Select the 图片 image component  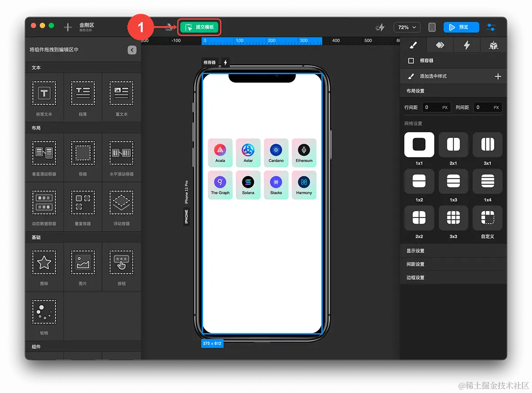[83, 267]
